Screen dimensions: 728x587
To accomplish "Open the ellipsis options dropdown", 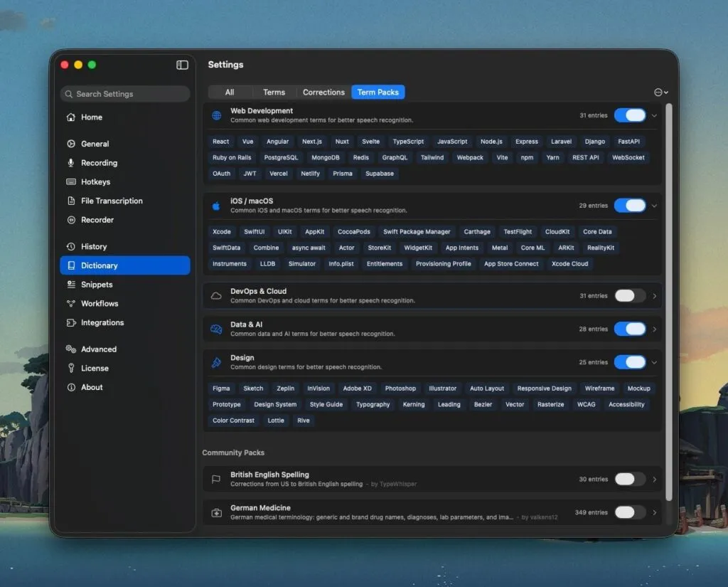I will [660, 92].
